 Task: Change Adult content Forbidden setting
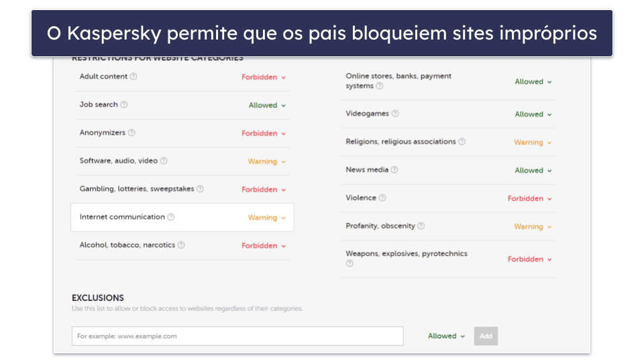point(263,77)
